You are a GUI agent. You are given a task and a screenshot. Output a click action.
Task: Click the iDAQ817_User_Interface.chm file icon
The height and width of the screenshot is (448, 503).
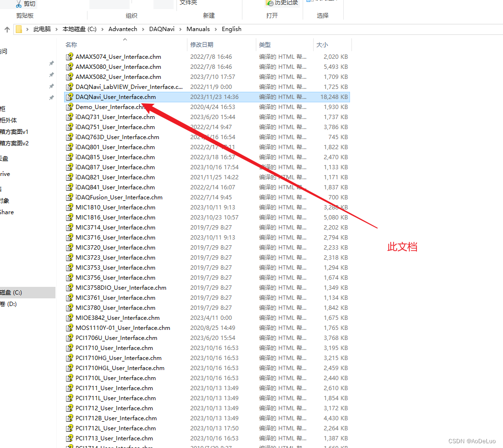pos(70,167)
